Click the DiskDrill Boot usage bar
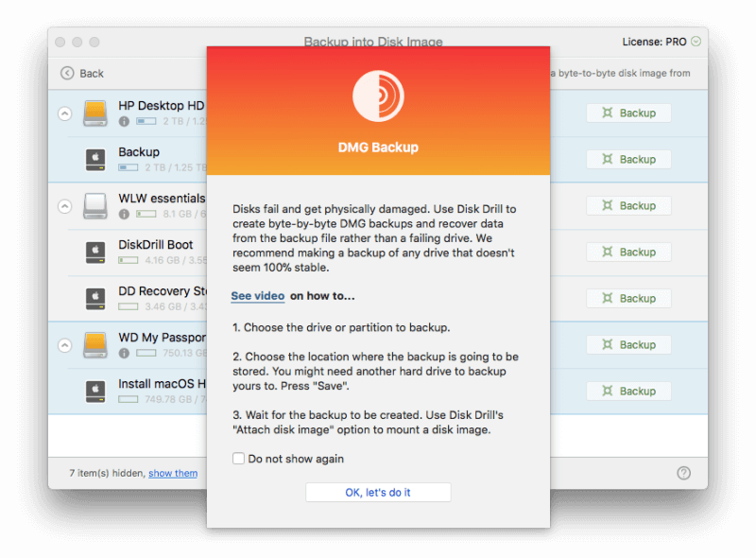The height and width of the screenshot is (558, 756). click(129, 260)
